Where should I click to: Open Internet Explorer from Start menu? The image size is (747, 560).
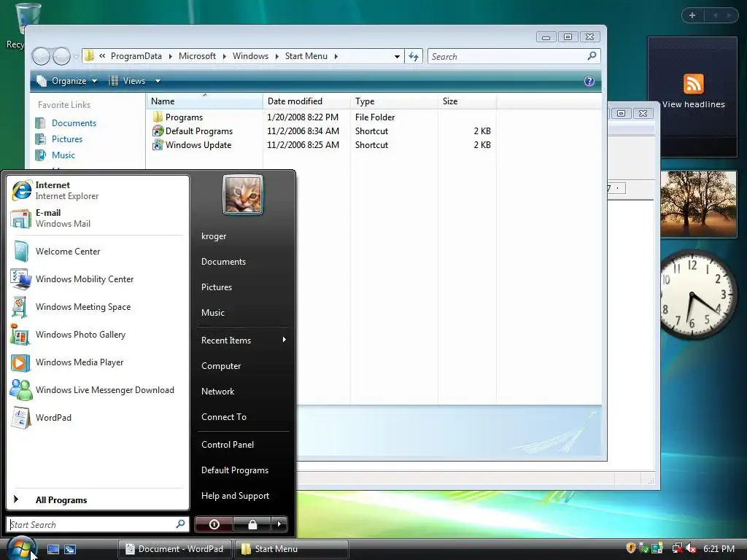pos(98,190)
